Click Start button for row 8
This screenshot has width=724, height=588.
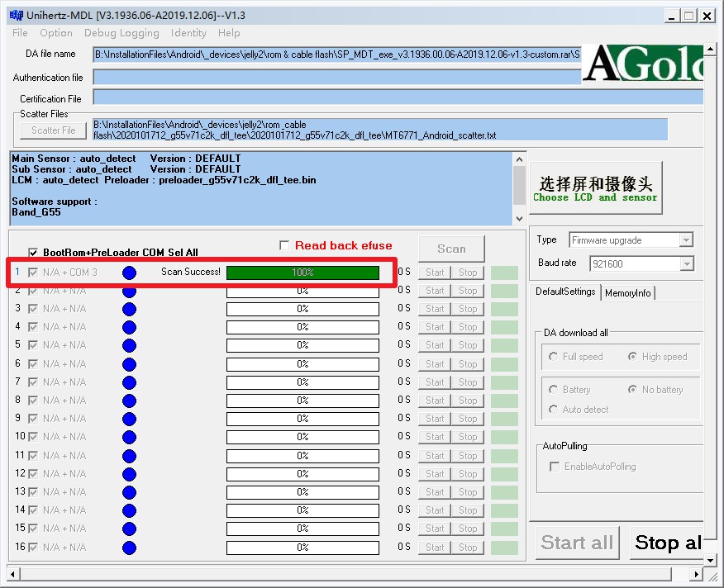435,401
